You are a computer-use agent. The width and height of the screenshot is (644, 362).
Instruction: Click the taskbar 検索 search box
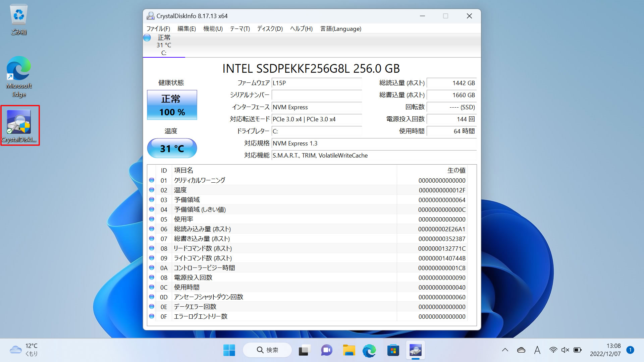coord(267,350)
